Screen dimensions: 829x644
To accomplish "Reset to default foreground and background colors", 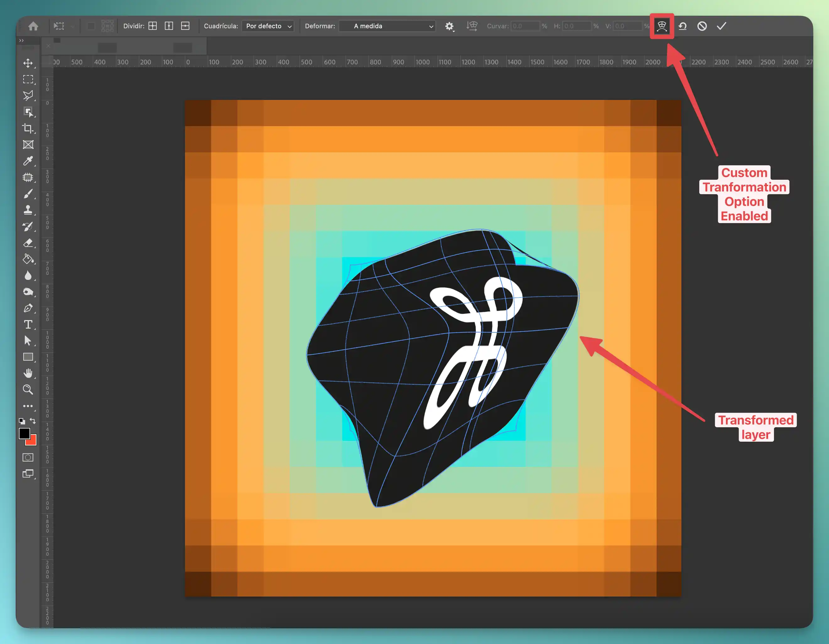I will (22, 421).
